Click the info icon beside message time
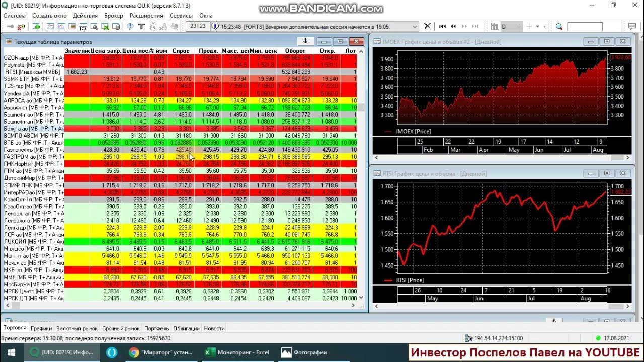This screenshot has height=362, width=644. coord(215,26)
